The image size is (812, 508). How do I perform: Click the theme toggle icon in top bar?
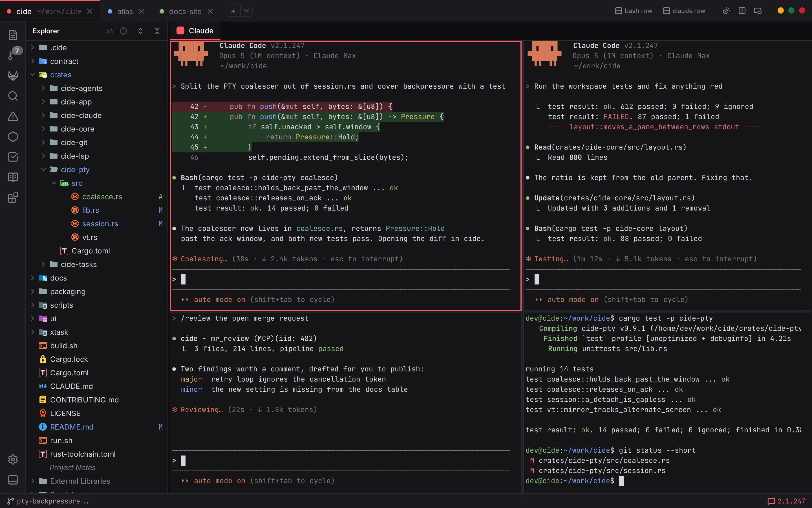coord(726,11)
